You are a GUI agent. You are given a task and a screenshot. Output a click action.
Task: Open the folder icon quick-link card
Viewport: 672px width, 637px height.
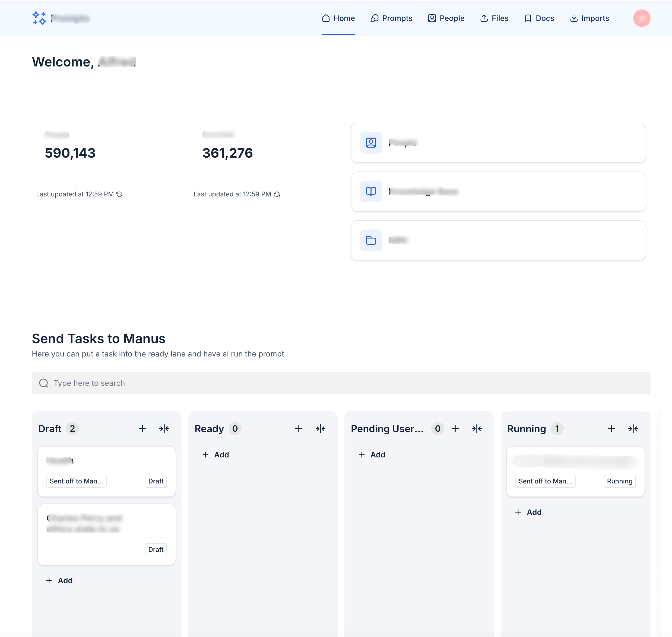(x=498, y=240)
